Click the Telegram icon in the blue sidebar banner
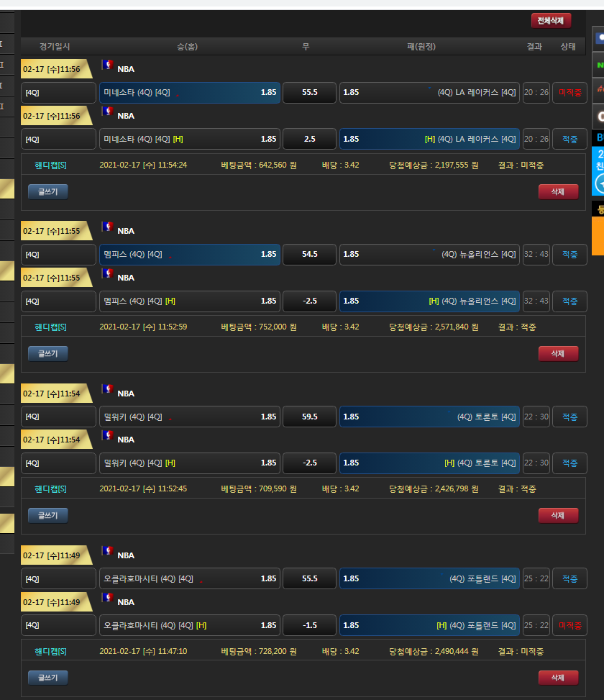This screenshot has width=604, height=700. (x=599, y=183)
